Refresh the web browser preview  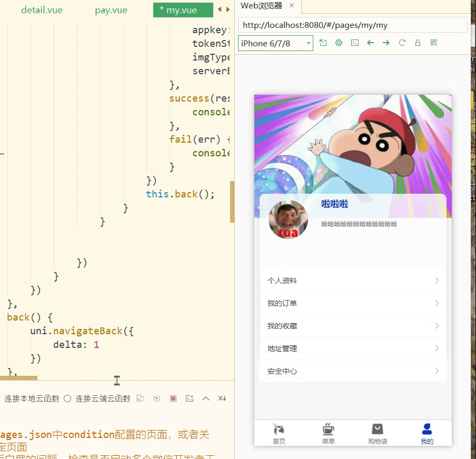402,43
